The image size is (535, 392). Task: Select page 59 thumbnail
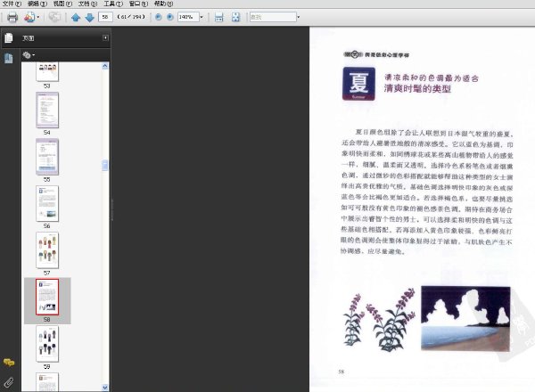click(47, 344)
